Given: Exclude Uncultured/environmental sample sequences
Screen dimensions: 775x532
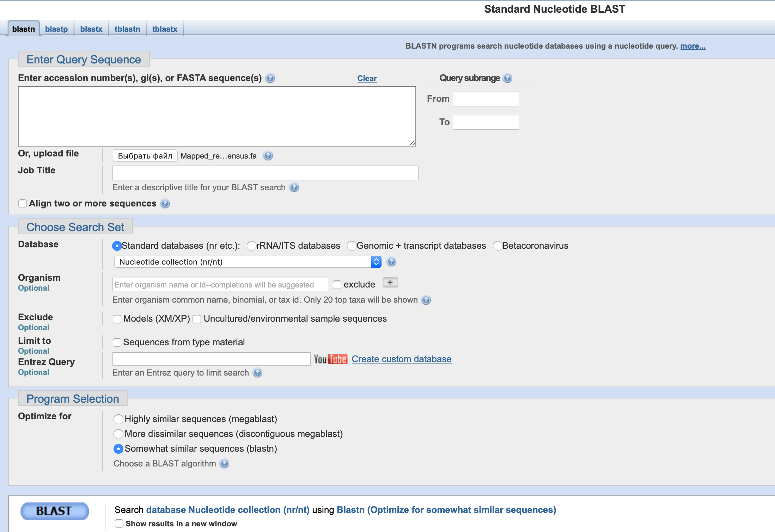Looking at the screenshot, I should [x=197, y=319].
